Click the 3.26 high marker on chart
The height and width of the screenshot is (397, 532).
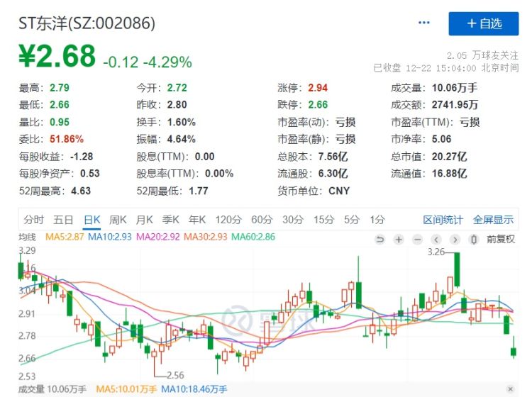(436, 252)
